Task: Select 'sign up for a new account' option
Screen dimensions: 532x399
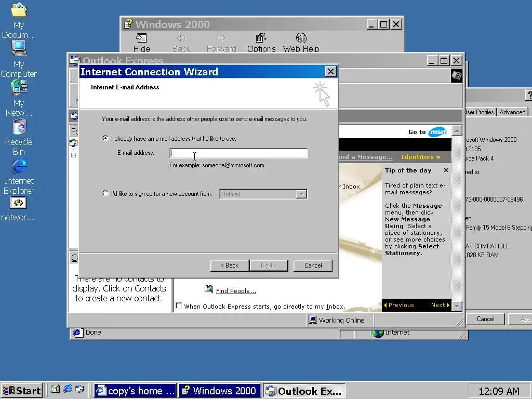Action: (x=105, y=193)
